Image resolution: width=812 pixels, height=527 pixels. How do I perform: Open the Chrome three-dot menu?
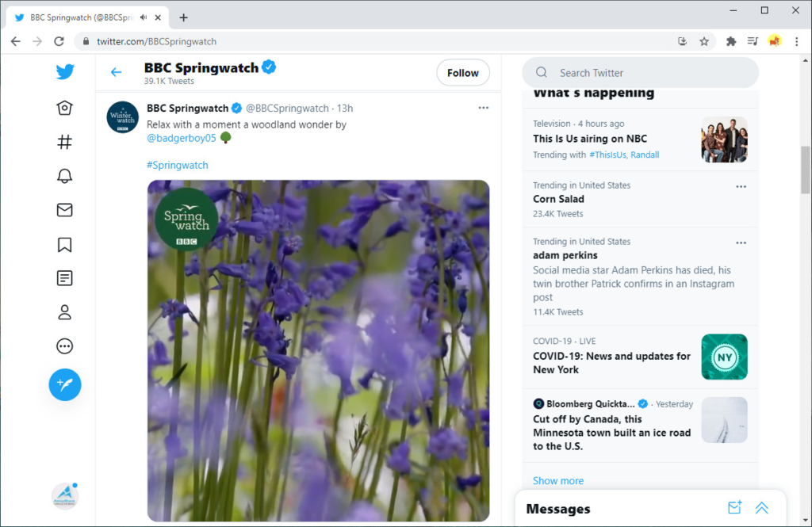pos(795,41)
